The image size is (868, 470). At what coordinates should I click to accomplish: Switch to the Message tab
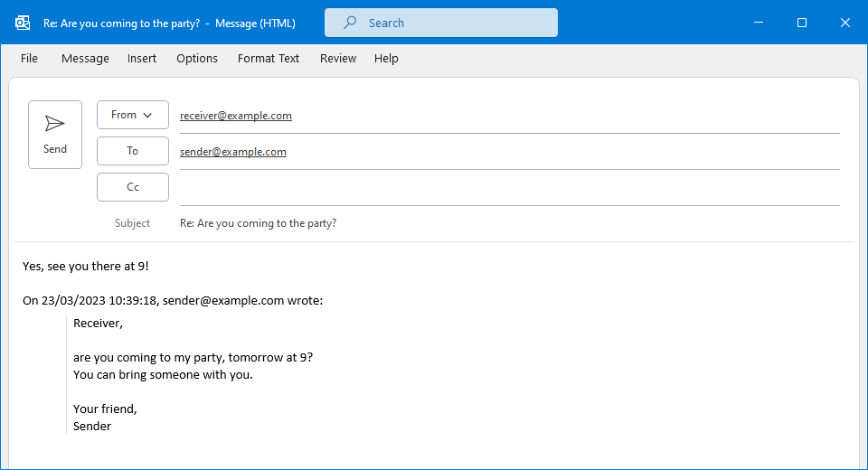[85, 58]
